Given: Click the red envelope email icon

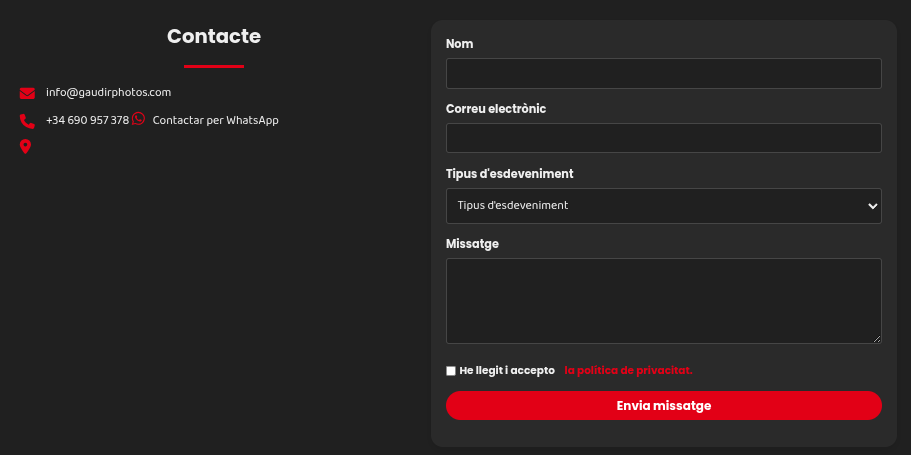Looking at the screenshot, I should (x=27, y=93).
